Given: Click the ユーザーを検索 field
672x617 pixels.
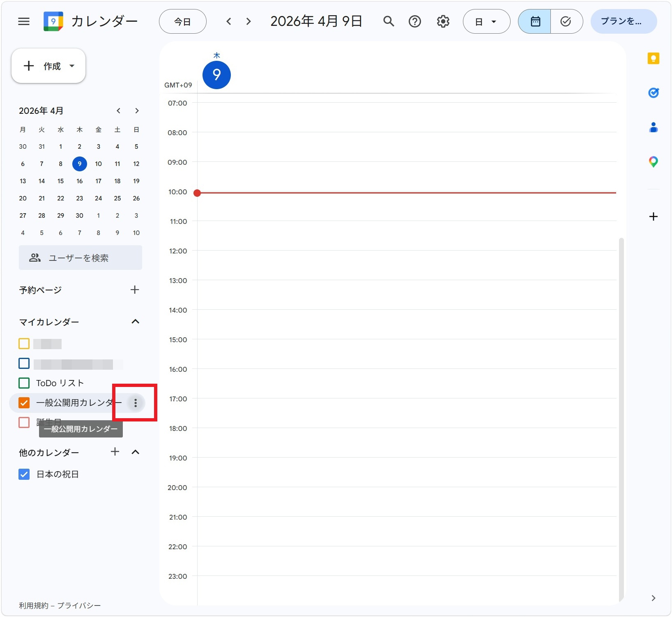Looking at the screenshot, I should pyautogui.click(x=80, y=258).
